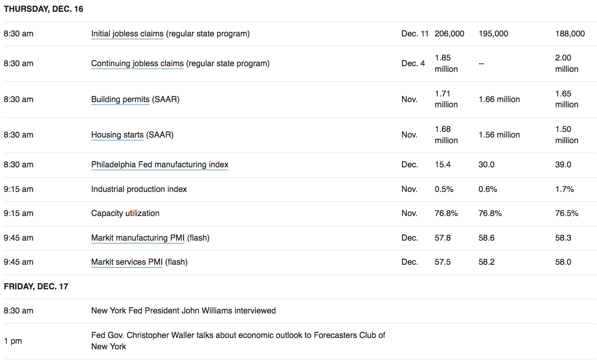
Task: Click the 1 pm time entry
Action: coord(13,341)
